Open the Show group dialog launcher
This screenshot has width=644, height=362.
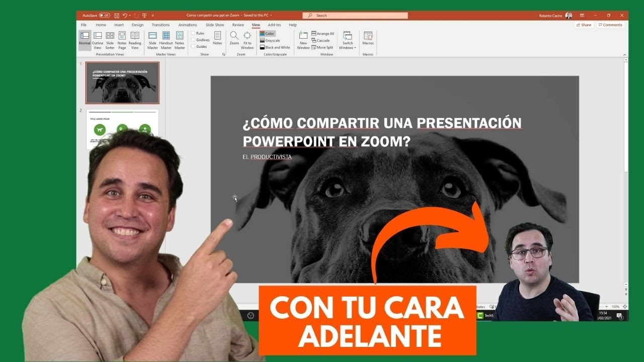click(x=223, y=54)
